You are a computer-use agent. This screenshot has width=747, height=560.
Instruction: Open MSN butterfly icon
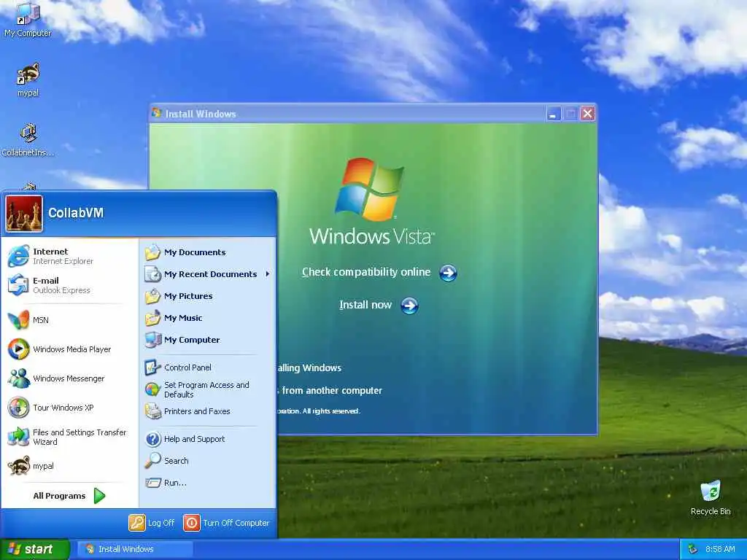[x=18, y=319]
